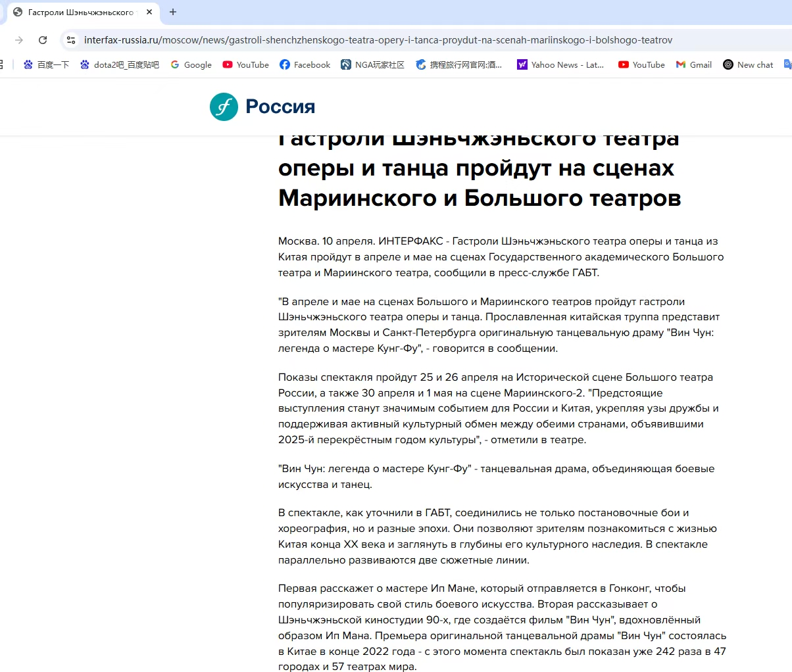
Task: Open the Facebook bookmark
Action: click(x=305, y=64)
